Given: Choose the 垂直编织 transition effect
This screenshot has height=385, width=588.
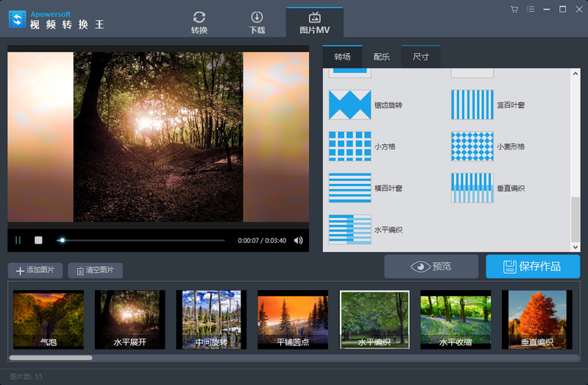Looking at the screenshot, I should tap(472, 188).
